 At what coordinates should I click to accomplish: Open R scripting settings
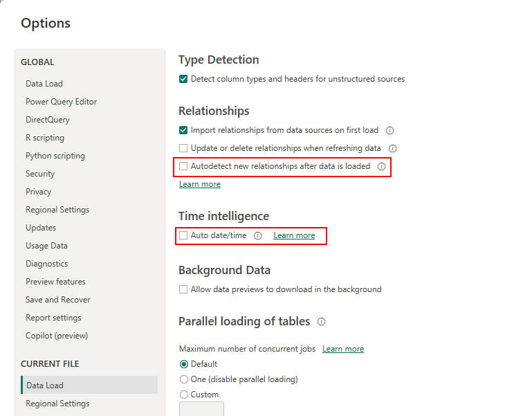45,138
